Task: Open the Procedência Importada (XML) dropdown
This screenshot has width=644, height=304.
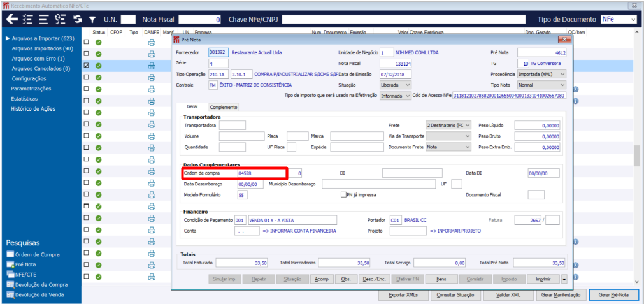Action: pyautogui.click(x=541, y=75)
